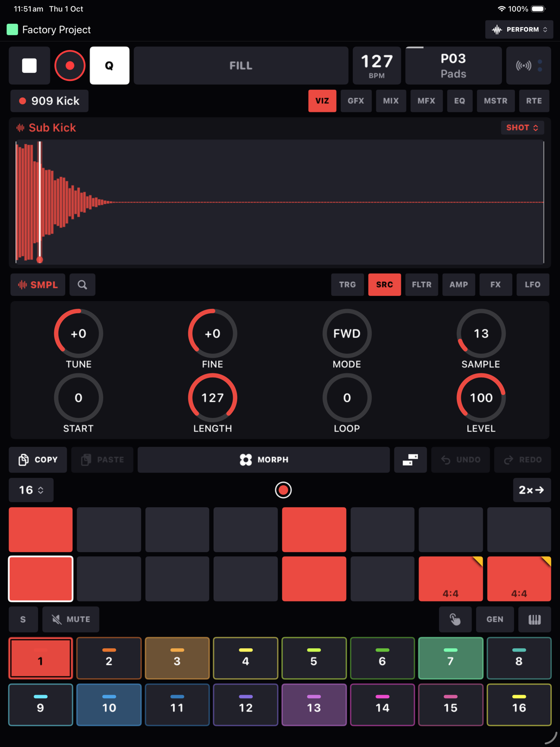Copy with the COPY button
560x747 pixels.
click(x=38, y=460)
